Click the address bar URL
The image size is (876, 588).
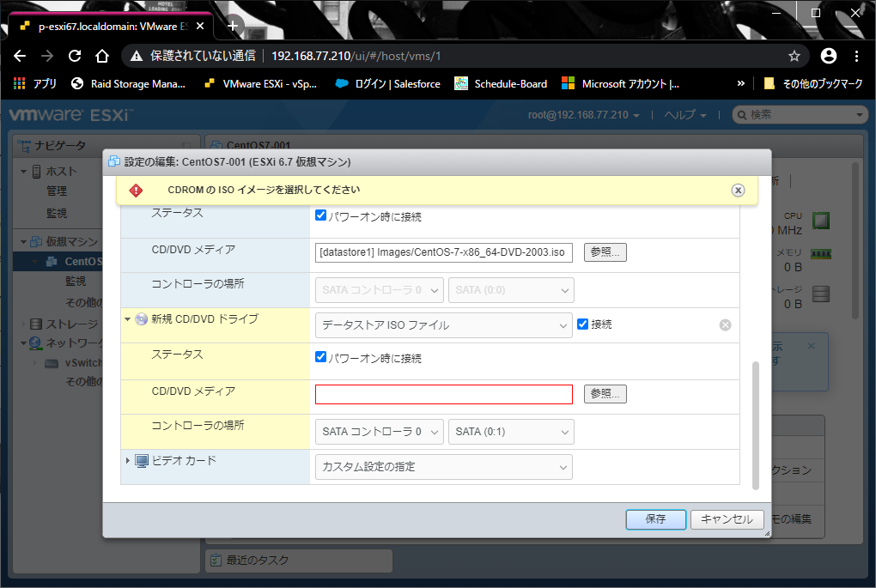click(356, 56)
